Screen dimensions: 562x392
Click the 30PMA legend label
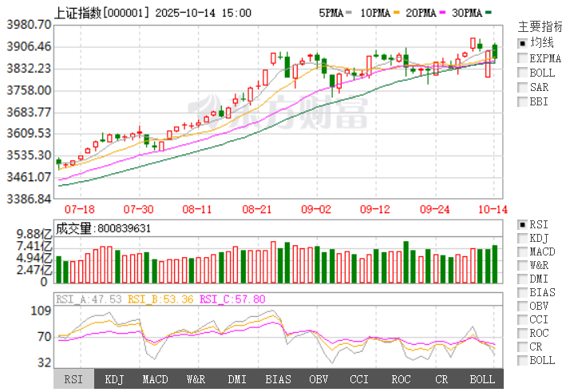(465, 14)
